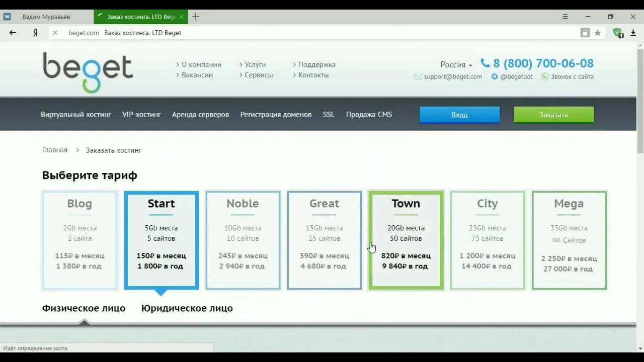Click the phone icon near phone number
Screen dimensions: 644x362
485,63
